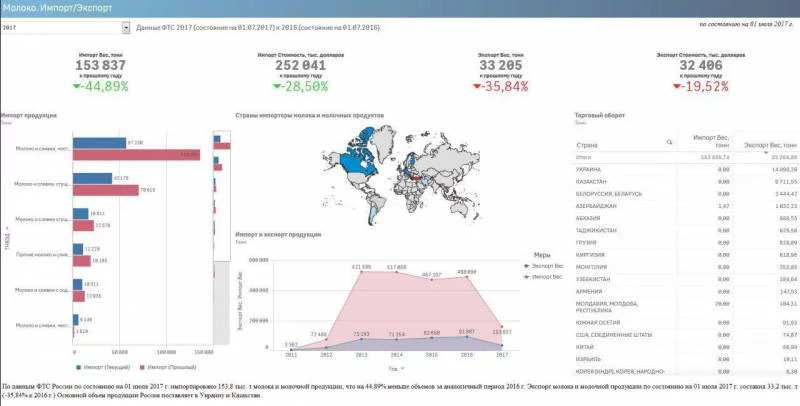Toggle Импорт Вес legend marker in area chart

coord(526,276)
